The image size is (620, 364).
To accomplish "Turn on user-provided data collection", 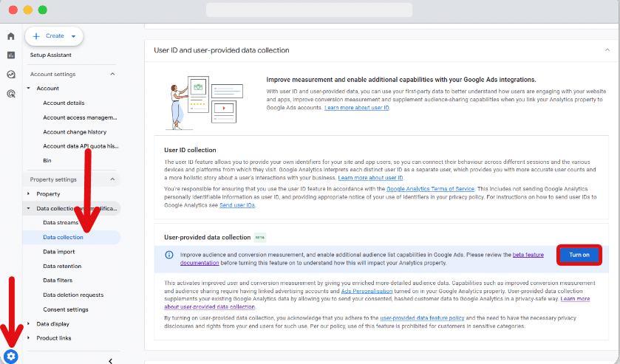I will click(579, 255).
